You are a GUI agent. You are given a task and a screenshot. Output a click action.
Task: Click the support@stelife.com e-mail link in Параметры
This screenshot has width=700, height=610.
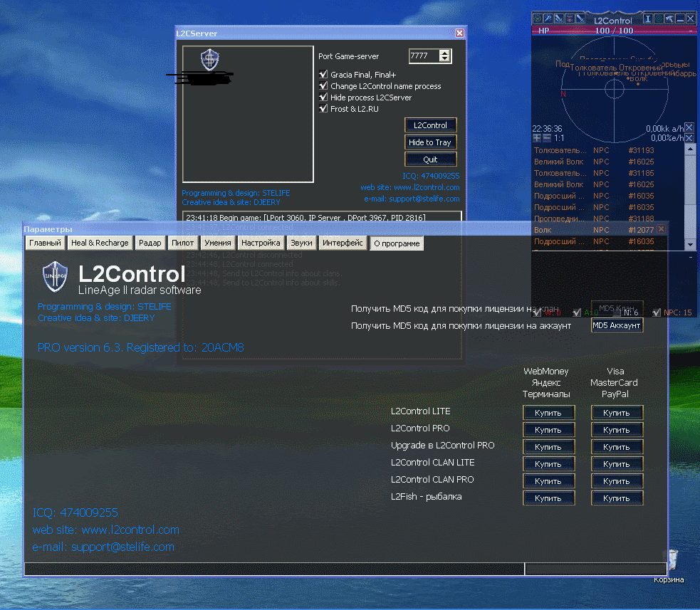click(122, 547)
